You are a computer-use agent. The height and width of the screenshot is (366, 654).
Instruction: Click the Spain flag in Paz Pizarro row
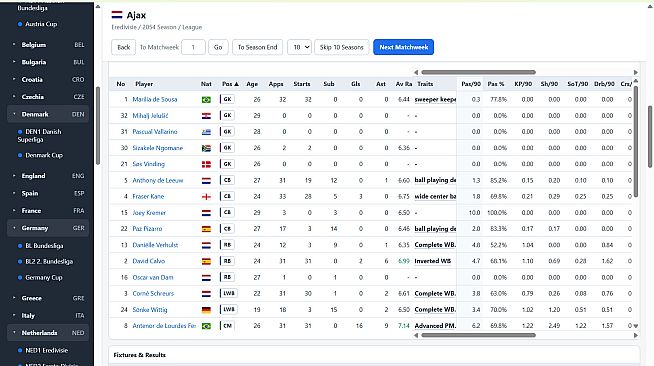[206, 229]
